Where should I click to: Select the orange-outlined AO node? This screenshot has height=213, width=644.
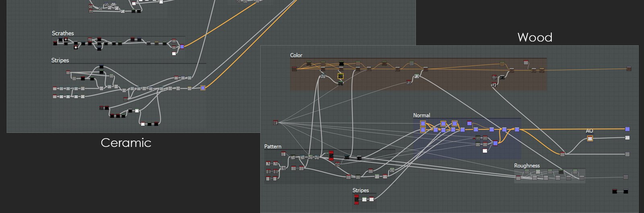pos(590,139)
